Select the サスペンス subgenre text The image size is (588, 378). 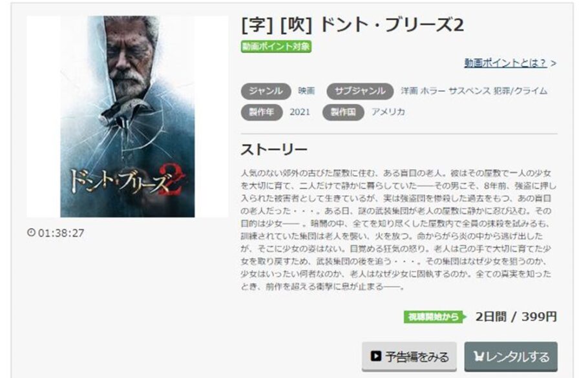click(x=469, y=91)
